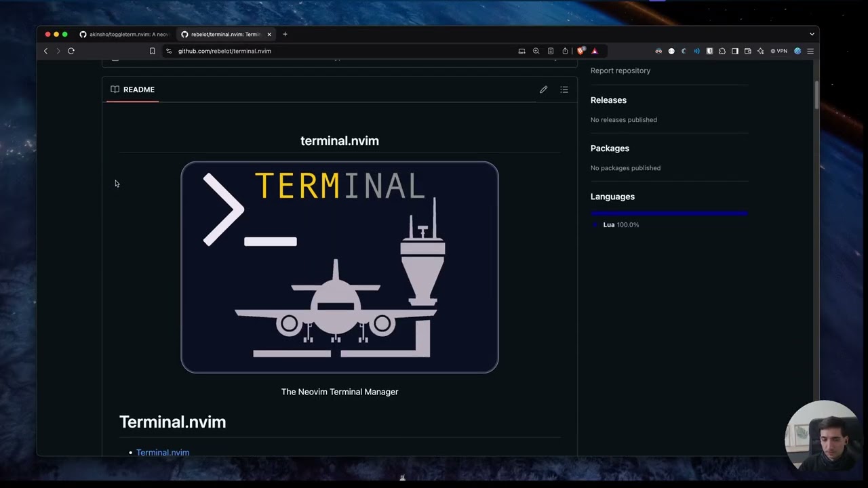Image resolution: width=868 pixels, height=488 pixels.
Task: Open the shield-shaped Bitwarden extension icon
Action: (709, 51)
